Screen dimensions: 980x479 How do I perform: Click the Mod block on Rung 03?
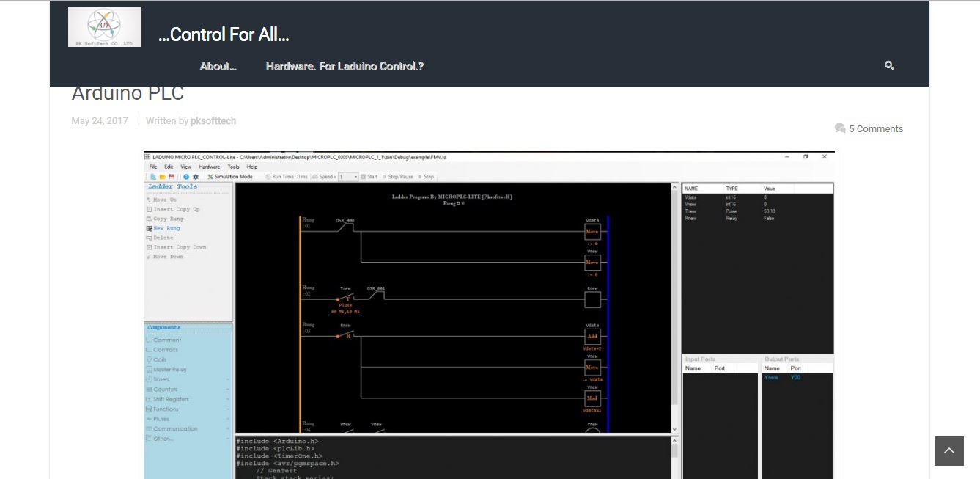[x=592, y=398]
